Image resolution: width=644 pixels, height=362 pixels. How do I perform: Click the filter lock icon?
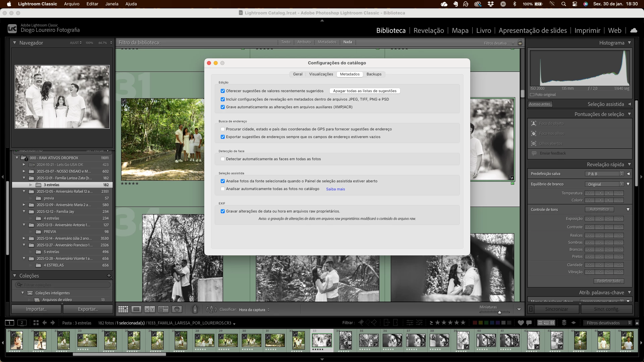(520, 43)
